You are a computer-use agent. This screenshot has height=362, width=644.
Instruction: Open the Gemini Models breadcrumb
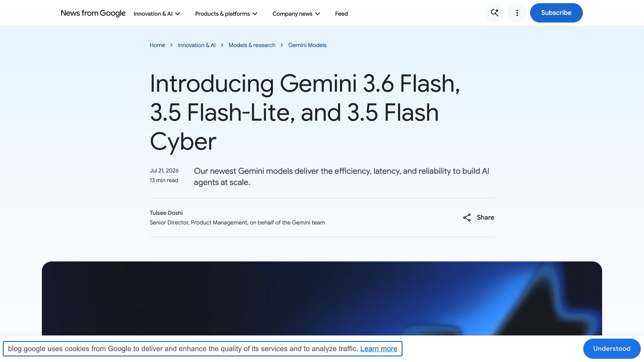307,45
